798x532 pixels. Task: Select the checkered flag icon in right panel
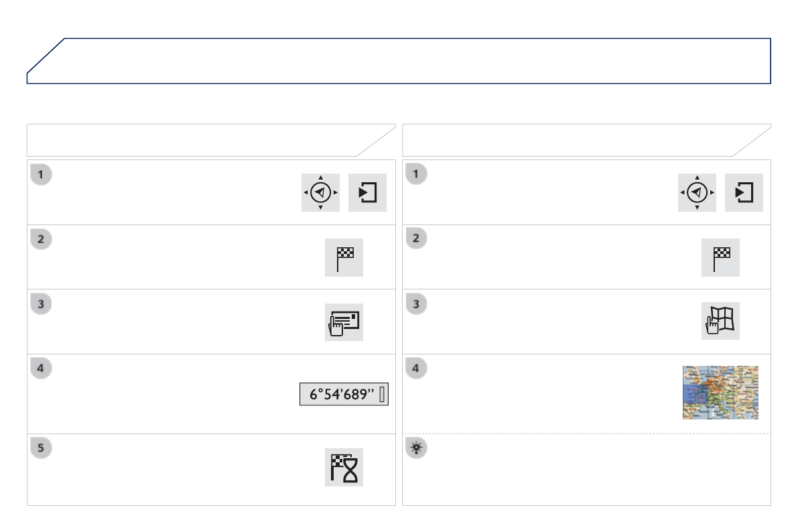[720, 257]
